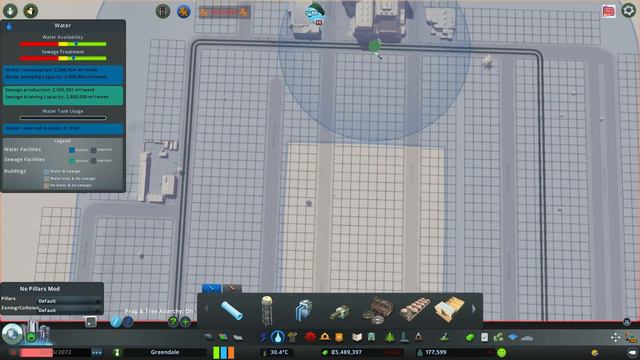This screenshot has width=640, height=360.
Task: Select the beige tank reservoir building
Action: 449,309
